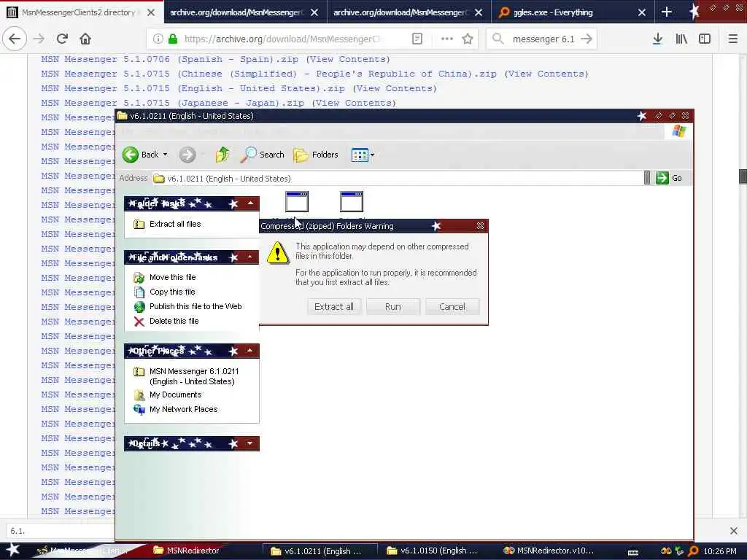Open Firefox Library icon

point(681,39)
